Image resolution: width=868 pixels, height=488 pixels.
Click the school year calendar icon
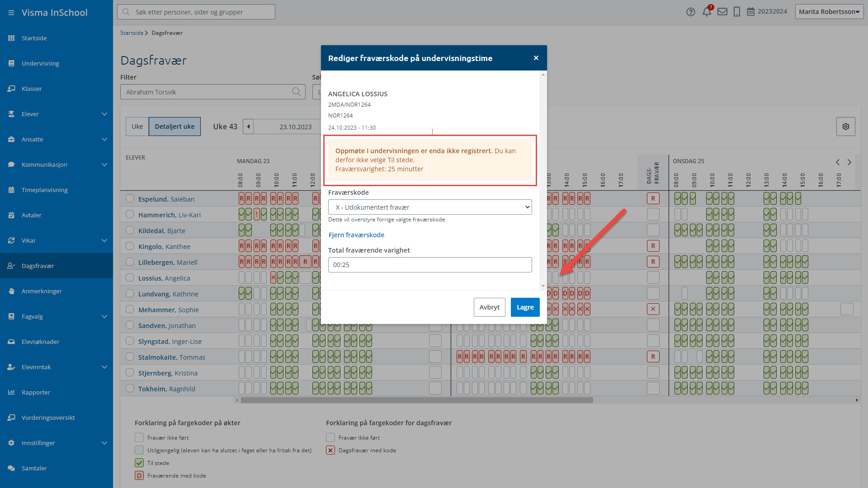click(x=750, y=12)
